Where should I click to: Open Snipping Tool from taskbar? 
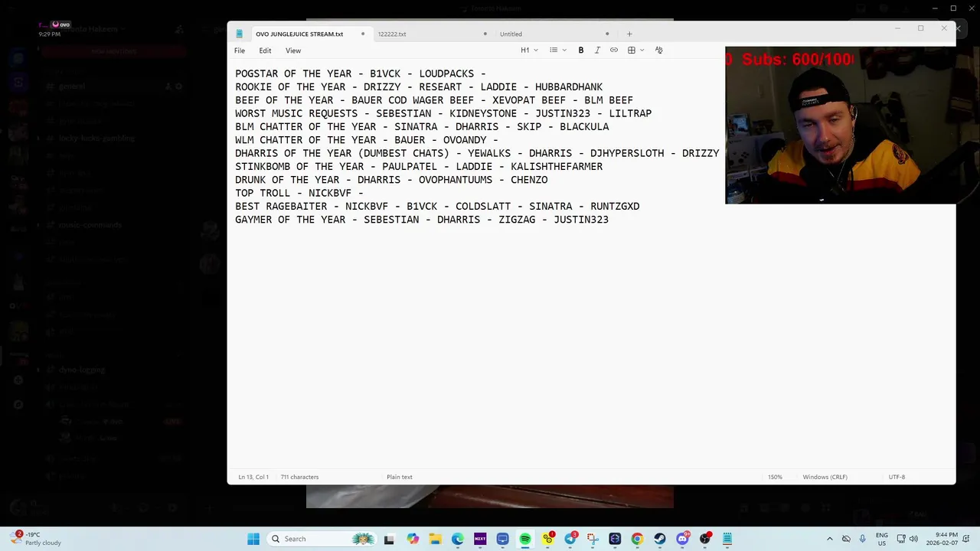pos(593,539)
